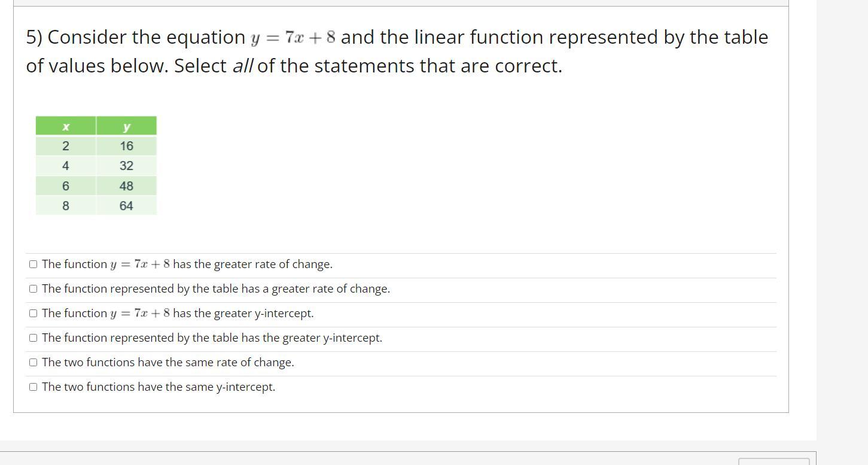Click the x column header in the table
This screenshot has width=868, height=465.
[66, 126]
